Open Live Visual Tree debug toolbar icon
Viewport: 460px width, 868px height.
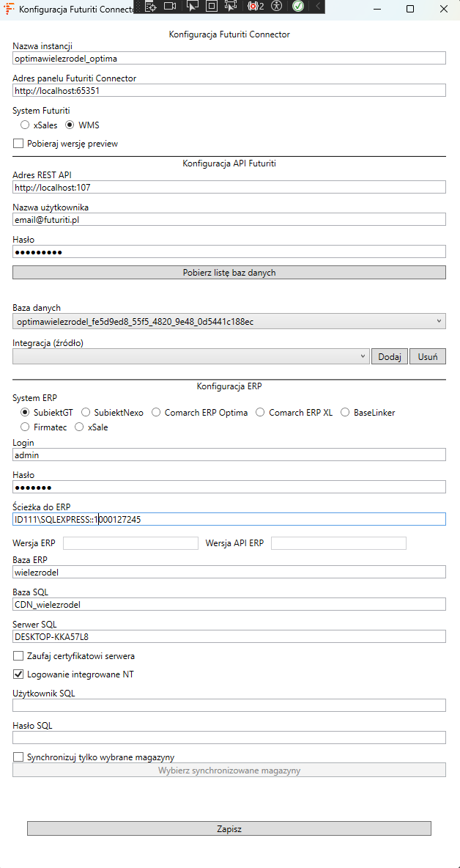[x=151, y=6]
